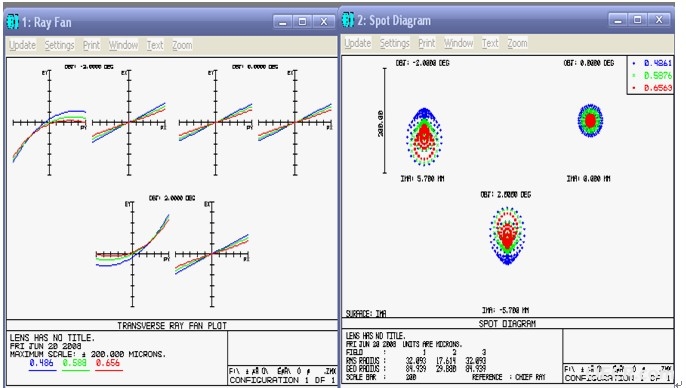Open Update in the Ray Fan window

click(x=22, y=45)
